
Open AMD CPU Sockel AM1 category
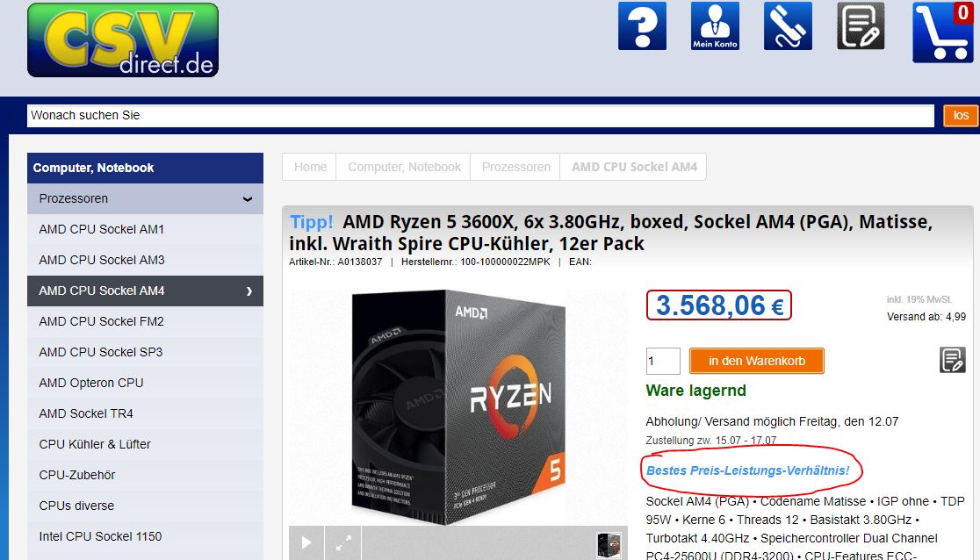pyautogui.click(x=145, y=229)
